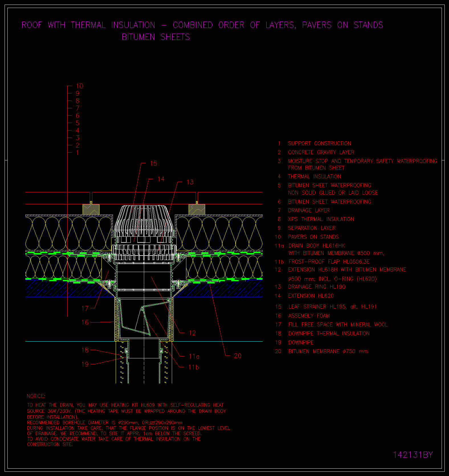Click callout label 13 in the drawing
The height and width of the screenshot is (476, 449).
190,182
